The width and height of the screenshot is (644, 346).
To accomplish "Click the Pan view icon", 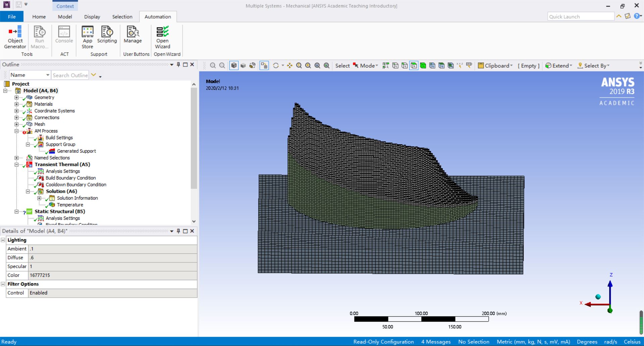I will (289, 65).
